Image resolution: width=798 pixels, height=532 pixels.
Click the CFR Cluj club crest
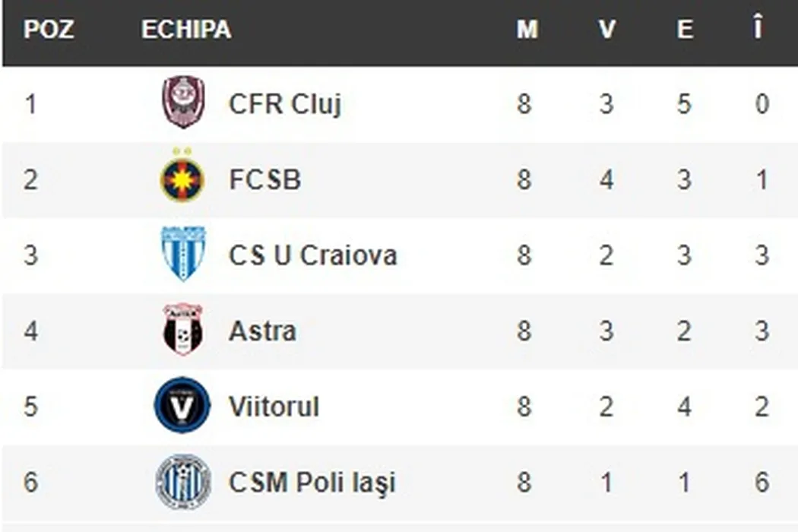(183, 102)
